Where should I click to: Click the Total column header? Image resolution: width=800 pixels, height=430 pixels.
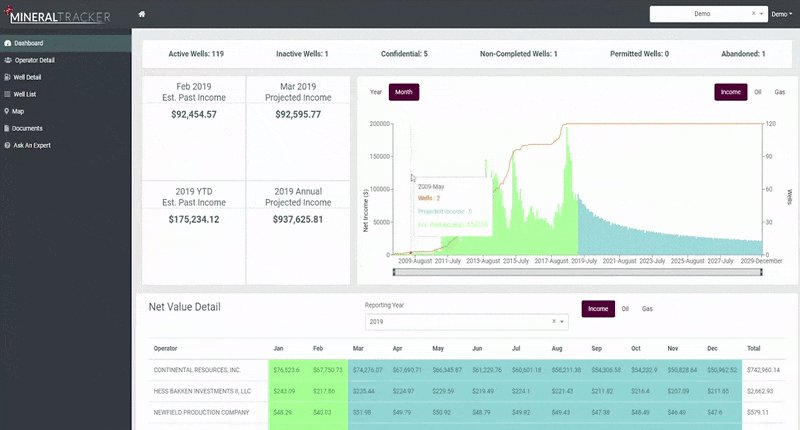tap(754, 349)
